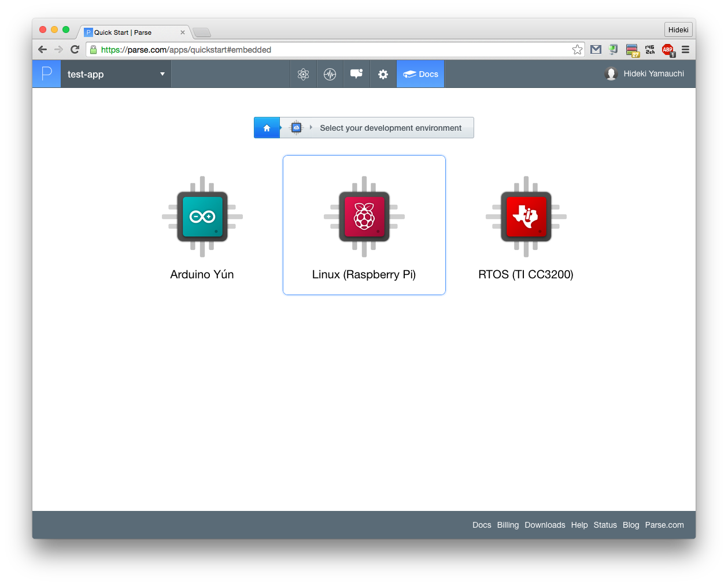
Task: Reload the current page
Action: pos(75,49)
